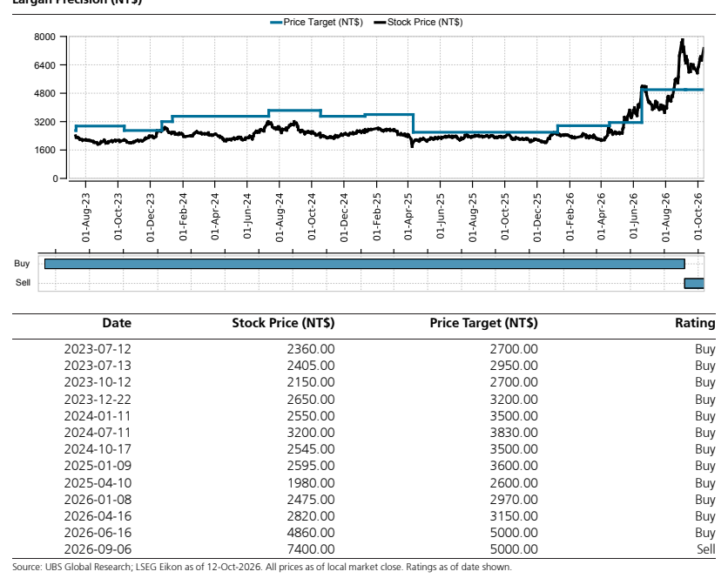Click the 'Buy' label beside the rating bar
This screenshot has width=728, height=585.
22,264
